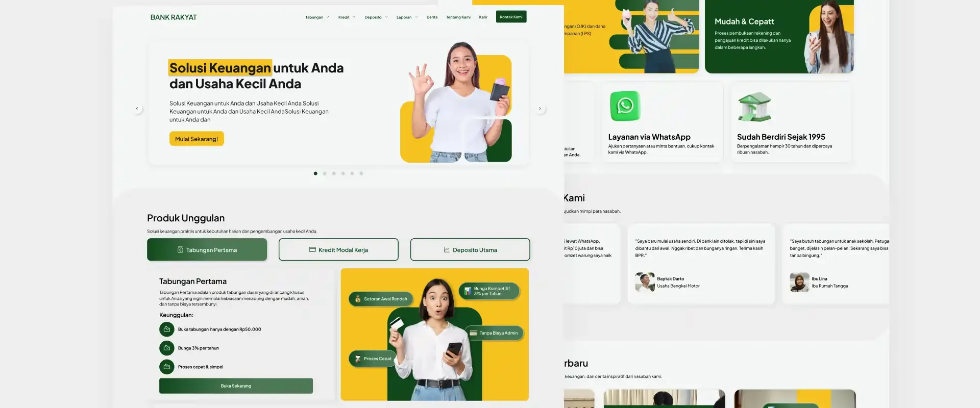Expand the Kredit dropdown menu
The image size is (980, 408).
pyautogui.click(x=347, y=17)
